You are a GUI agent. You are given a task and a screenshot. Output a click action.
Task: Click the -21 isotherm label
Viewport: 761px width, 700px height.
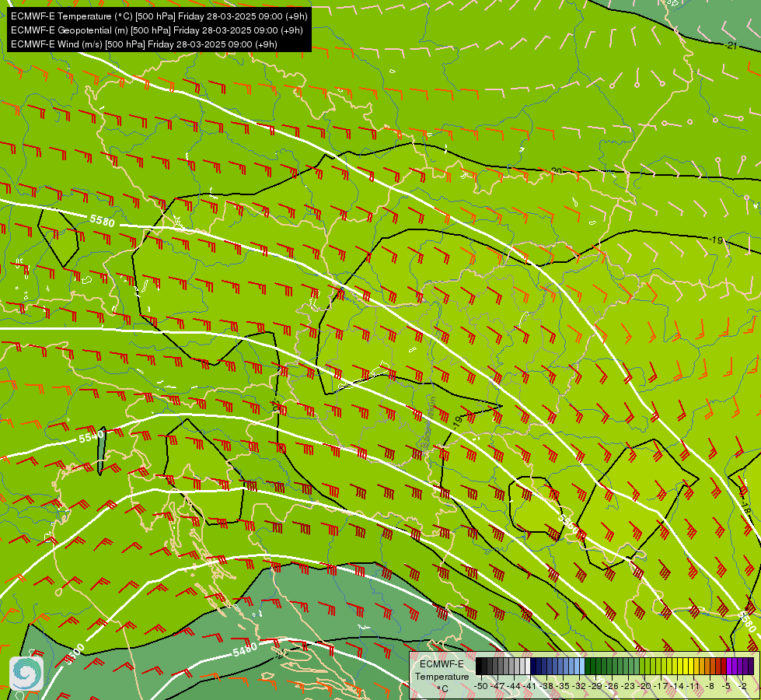tap(731, 46)
